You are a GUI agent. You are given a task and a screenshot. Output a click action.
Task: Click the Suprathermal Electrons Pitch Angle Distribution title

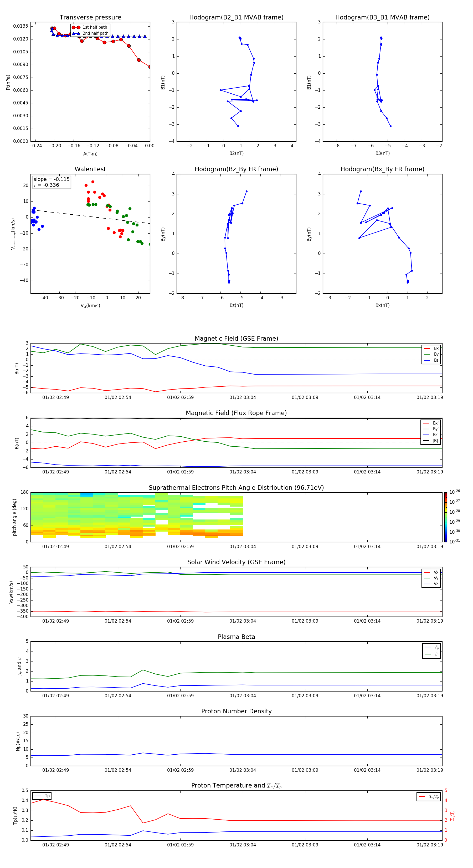pyautogui.click(x=236, y=488)
